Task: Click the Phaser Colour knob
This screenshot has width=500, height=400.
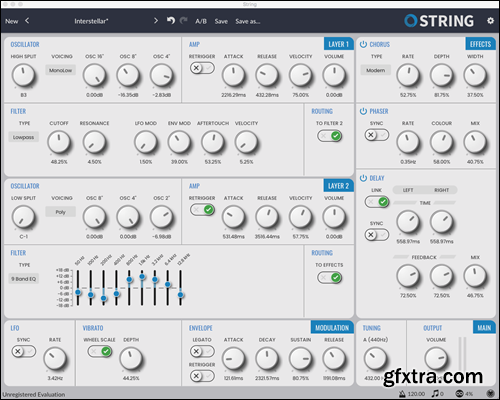Action: [x=442, y=142]
